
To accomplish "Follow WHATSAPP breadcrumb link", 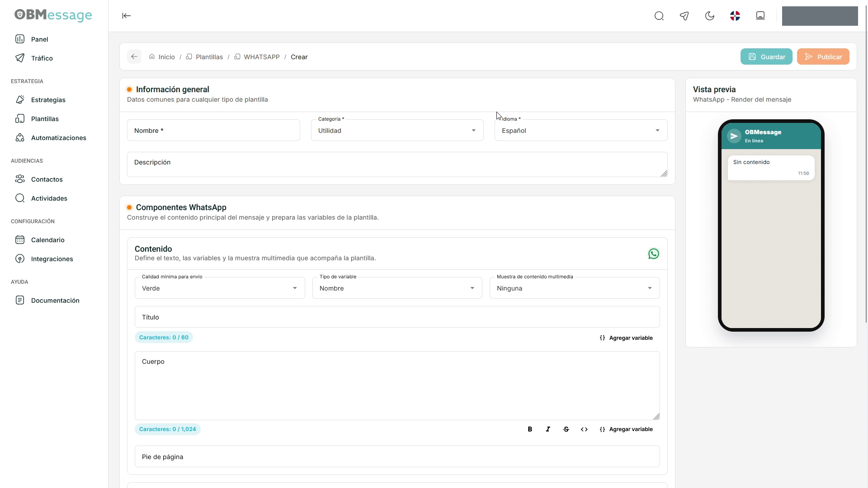I will 257,57.
